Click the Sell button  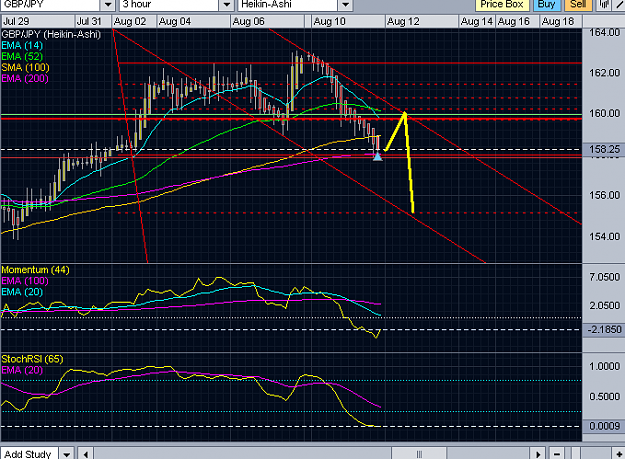[x=578, y=4]
